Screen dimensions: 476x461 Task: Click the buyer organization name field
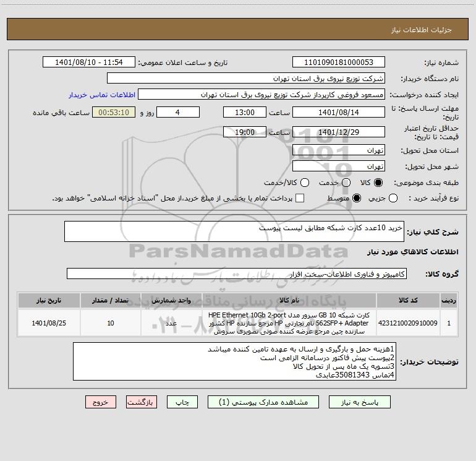click(x=246, y=78)
